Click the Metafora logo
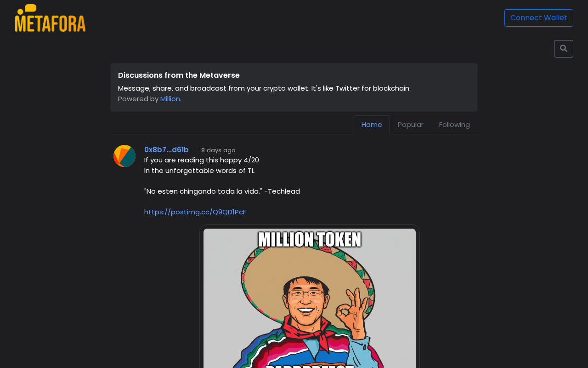588x368 pixels. point(50,18)
